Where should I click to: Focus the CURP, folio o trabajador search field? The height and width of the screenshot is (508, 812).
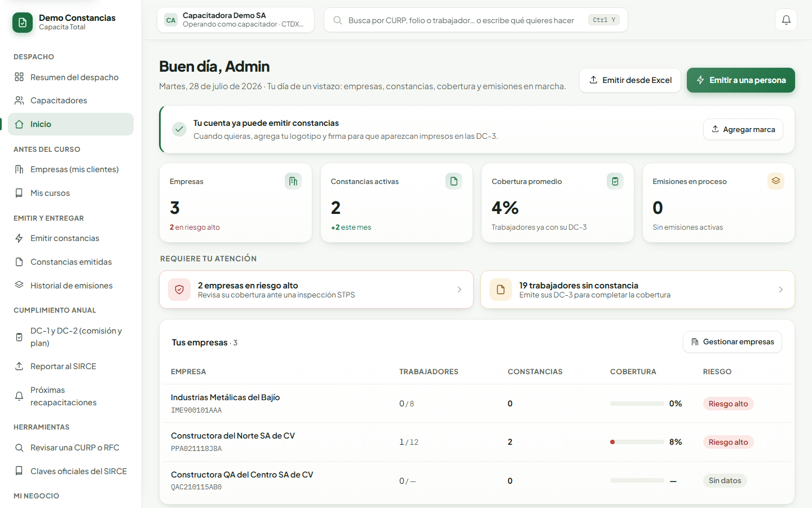click(476, 20)
